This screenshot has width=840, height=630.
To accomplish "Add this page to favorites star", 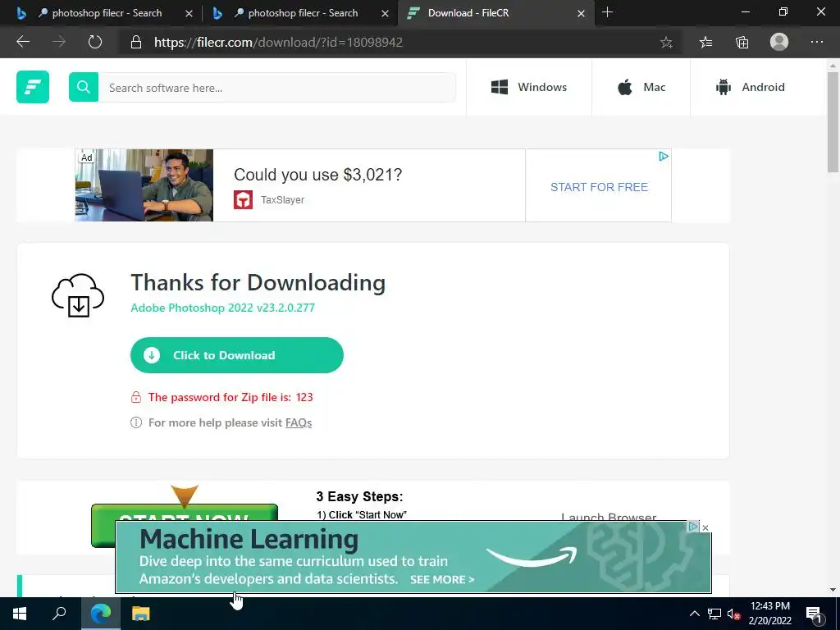I will 666,43.
